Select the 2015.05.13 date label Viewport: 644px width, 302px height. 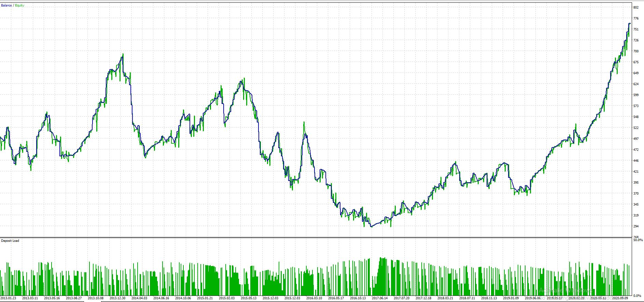pyautogui.click(x=249, y=298)
